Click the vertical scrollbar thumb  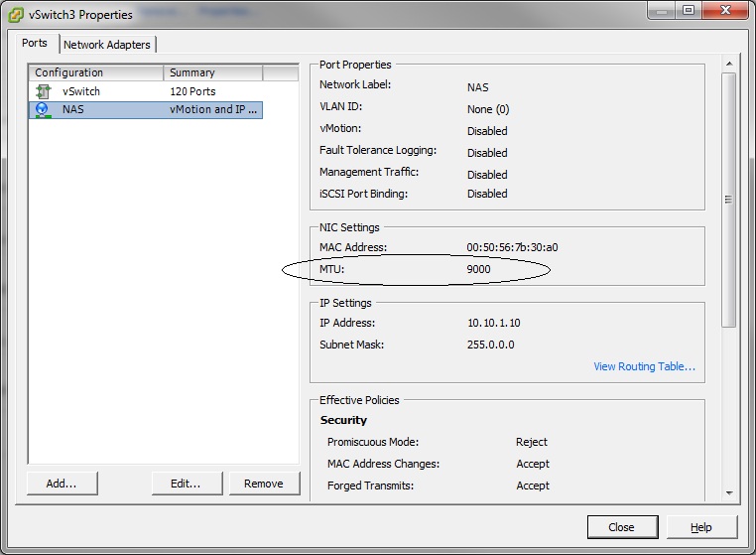click(x=728, y=200)
